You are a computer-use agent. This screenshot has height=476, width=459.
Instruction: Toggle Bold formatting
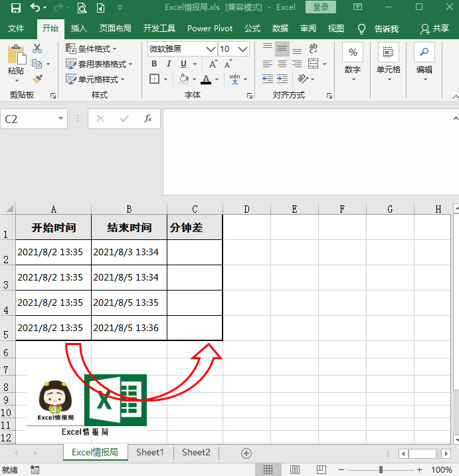pos(154,64)
